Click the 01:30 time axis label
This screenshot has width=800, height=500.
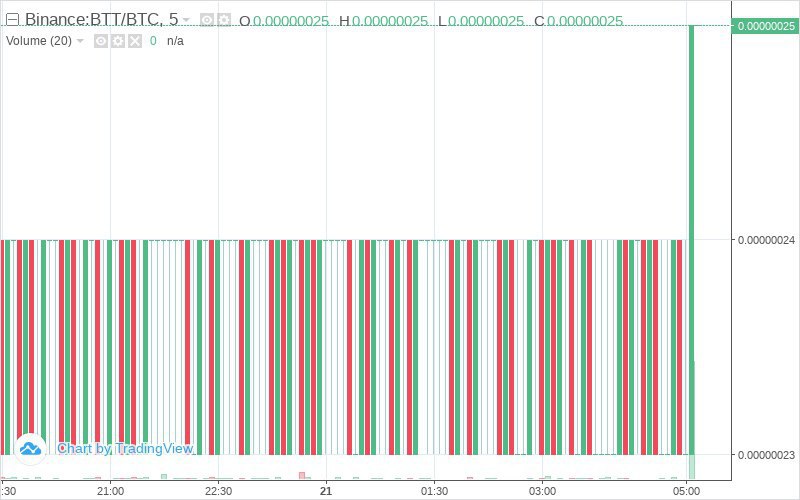pos(434,491)
